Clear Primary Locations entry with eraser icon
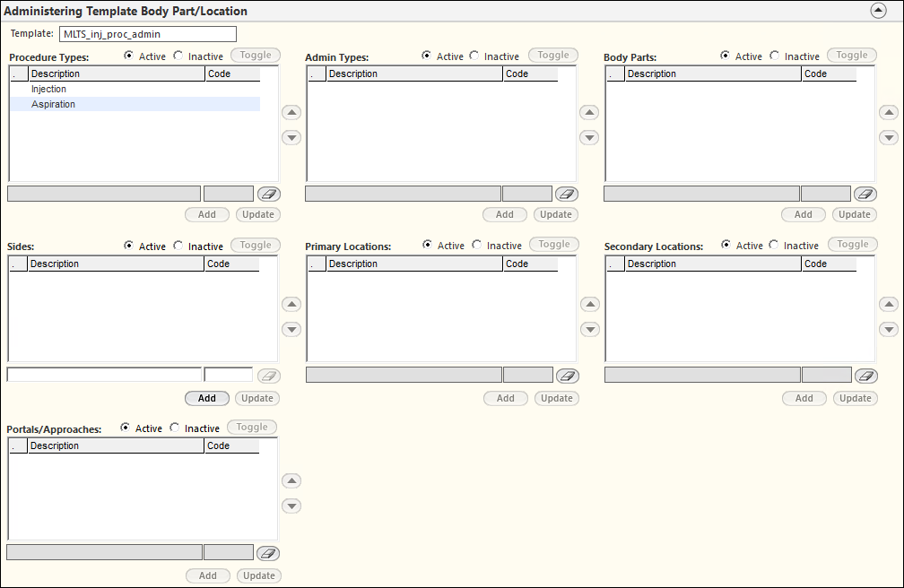This screenshot has height=588, width=904. click(568, 376)
